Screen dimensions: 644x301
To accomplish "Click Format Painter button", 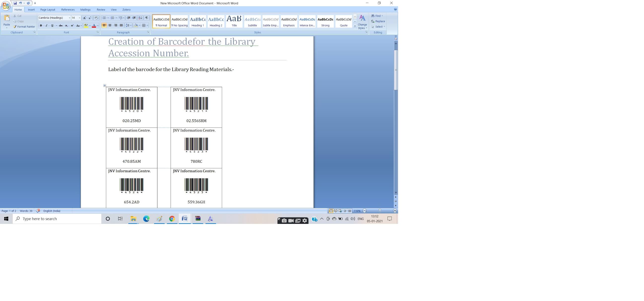I will coord(24,27).
